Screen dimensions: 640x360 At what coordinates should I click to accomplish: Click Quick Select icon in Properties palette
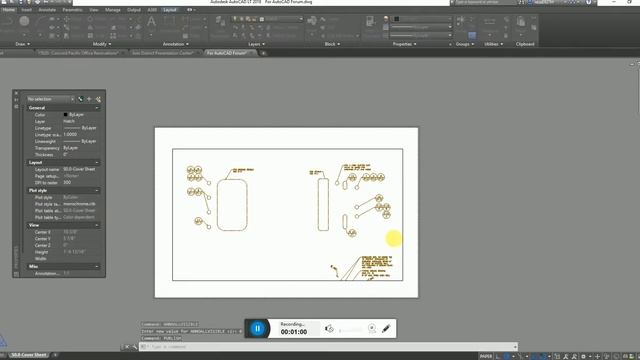[98, 99]
